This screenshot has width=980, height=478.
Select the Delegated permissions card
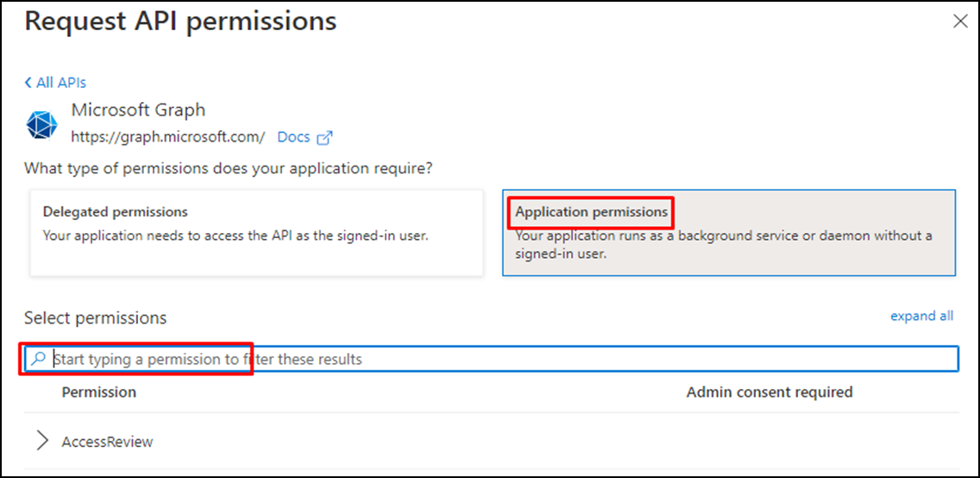pyautogui.click(x=256, y=232)
